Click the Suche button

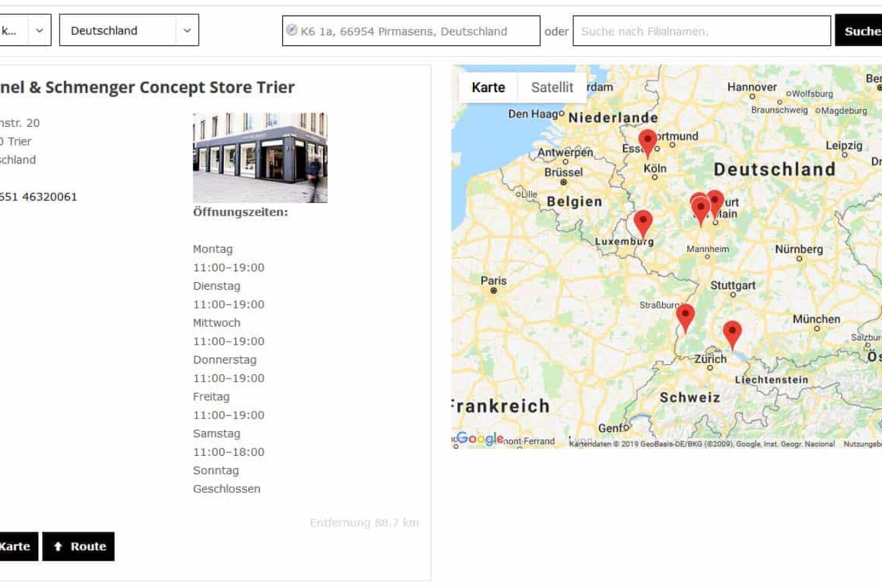[x=859, y=31]
